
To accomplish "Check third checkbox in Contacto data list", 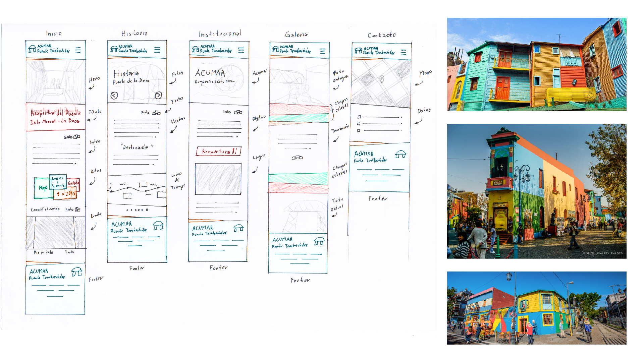I will click(359, 130).
